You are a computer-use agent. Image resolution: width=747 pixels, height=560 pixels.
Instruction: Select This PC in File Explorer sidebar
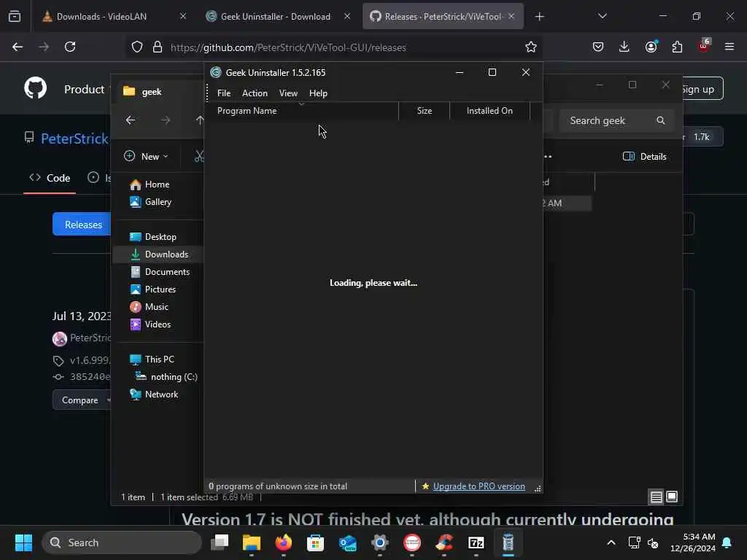pyautogui.click(x=159, y=359)
